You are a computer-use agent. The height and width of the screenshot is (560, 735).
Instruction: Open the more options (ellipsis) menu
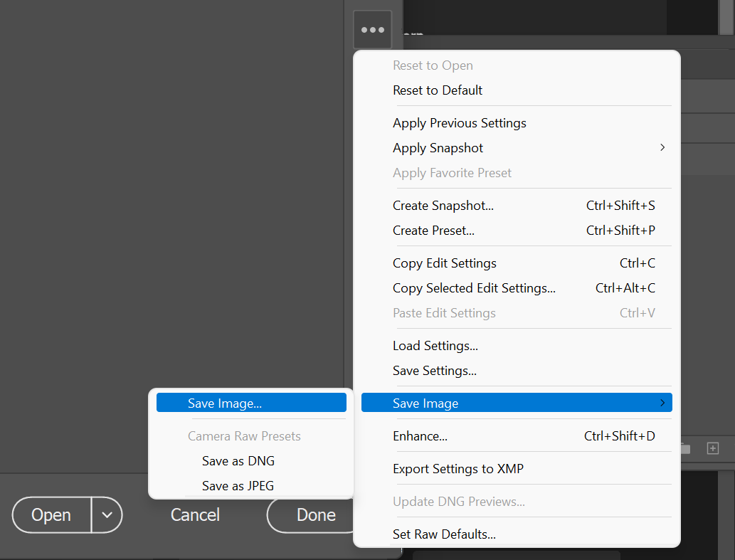(372, 29)
